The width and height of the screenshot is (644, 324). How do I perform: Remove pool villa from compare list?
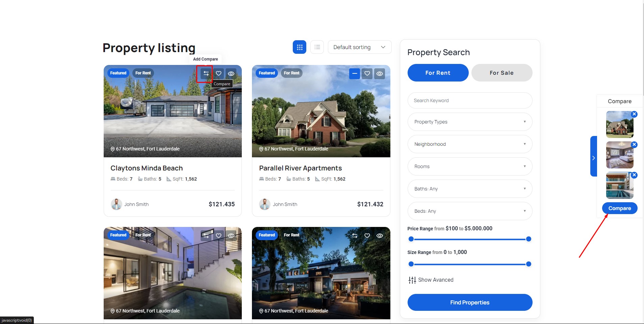[634, 175]
